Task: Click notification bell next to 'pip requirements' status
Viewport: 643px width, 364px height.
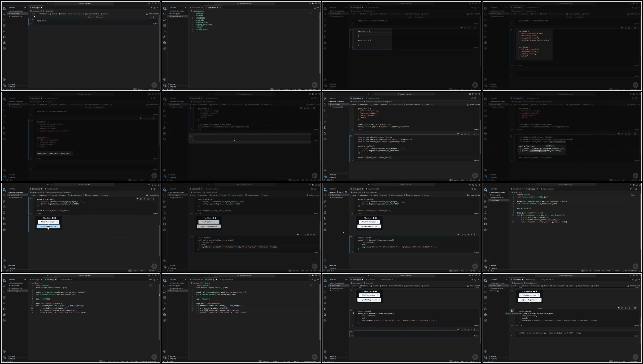Action: [319, 89]
